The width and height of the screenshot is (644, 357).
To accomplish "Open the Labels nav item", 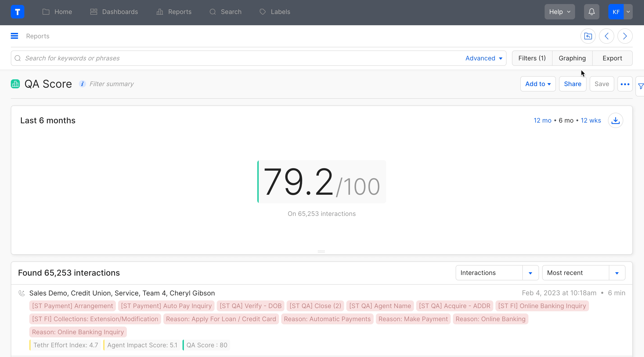I will click(x=275, y=12).
